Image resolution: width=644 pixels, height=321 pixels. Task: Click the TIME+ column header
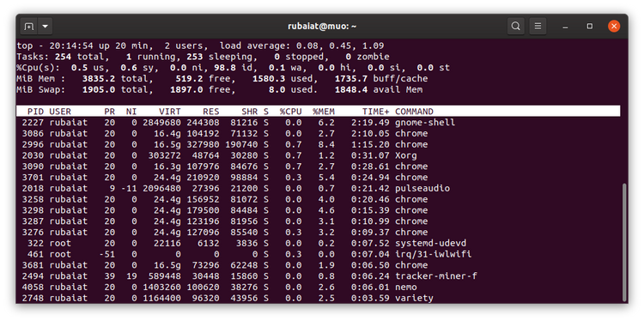376,112
